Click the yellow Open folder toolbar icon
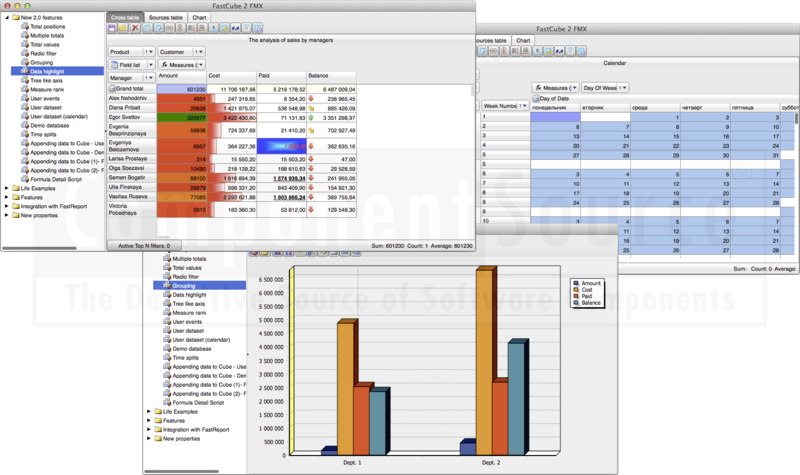 (x=123, y=28)
